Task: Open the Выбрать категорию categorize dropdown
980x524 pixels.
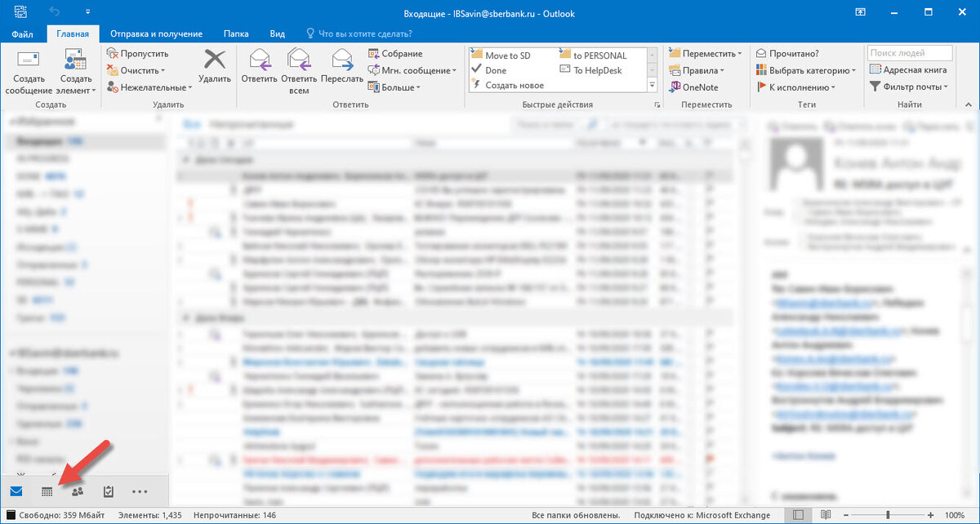Action: click(x=806, y=70)
